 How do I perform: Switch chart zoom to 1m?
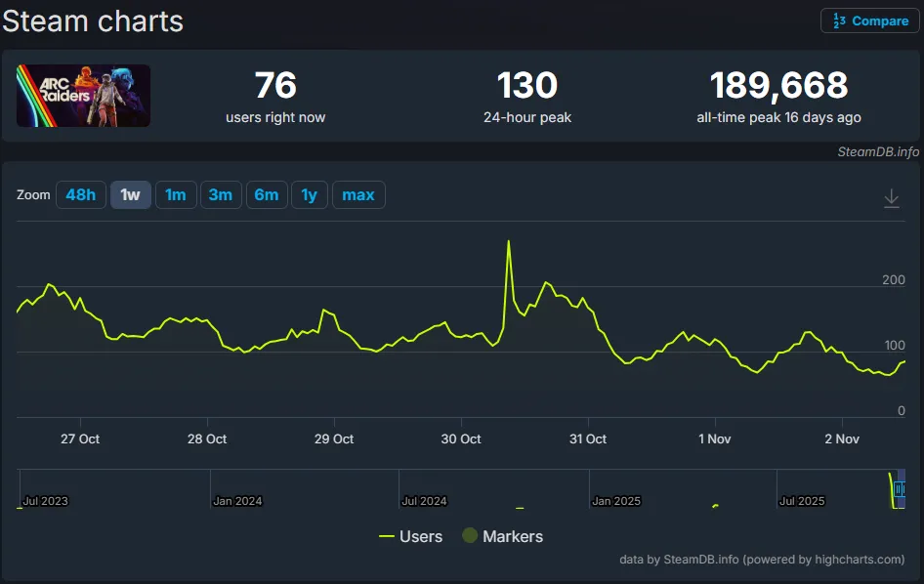click(x=176, y=195)
